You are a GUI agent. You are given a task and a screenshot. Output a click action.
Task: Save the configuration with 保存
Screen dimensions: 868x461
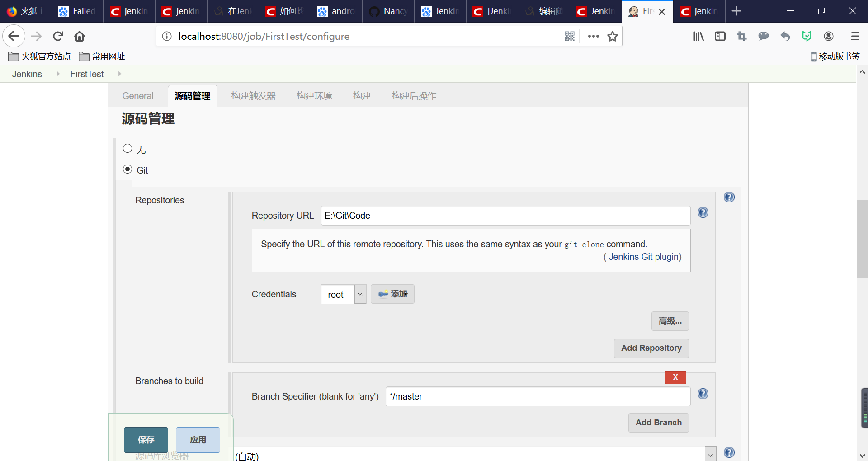click(x=146, y=440)
